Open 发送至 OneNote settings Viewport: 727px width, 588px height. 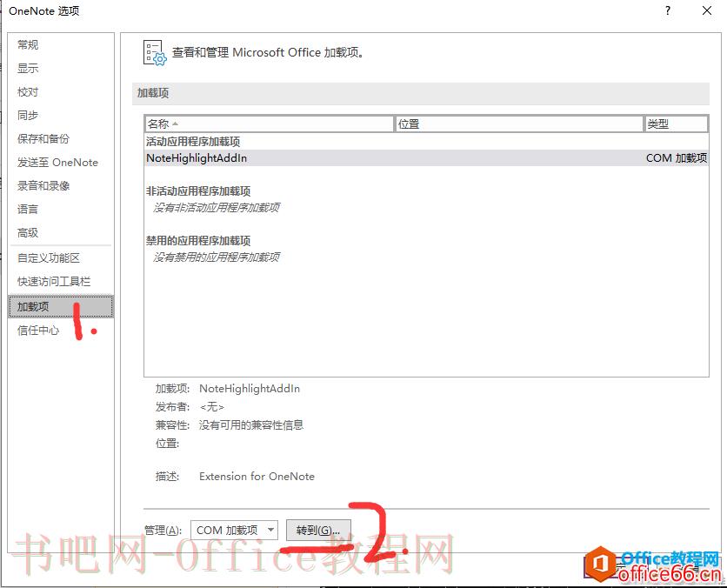57,163
